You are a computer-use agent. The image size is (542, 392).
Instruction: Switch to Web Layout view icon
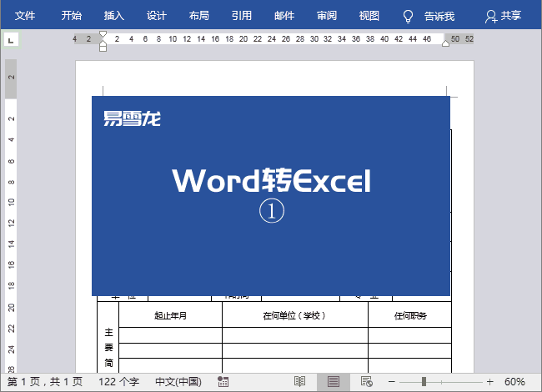click(366, 382)
